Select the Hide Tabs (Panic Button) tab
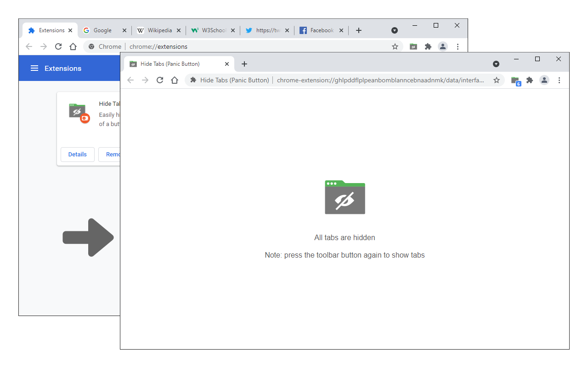 tap(179, 64)
